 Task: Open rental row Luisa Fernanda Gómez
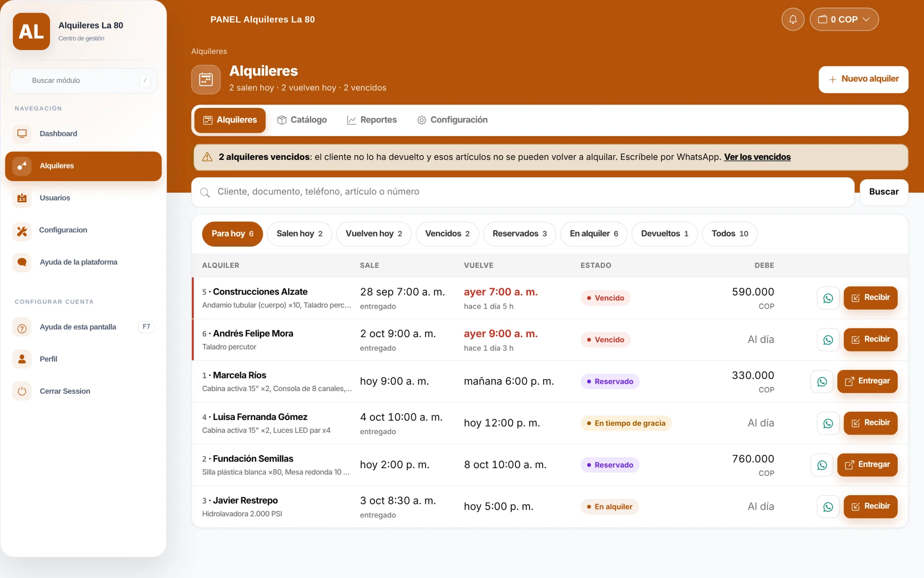pyautogui.click(x=550, y=423)
